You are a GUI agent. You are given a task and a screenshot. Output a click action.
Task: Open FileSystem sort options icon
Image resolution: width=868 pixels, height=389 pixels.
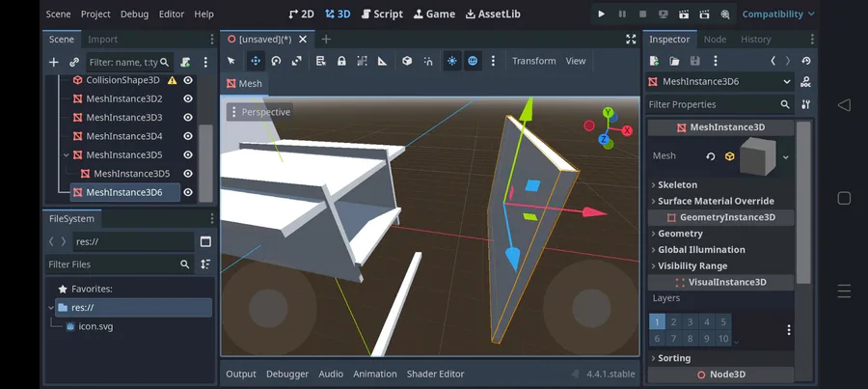205,264
